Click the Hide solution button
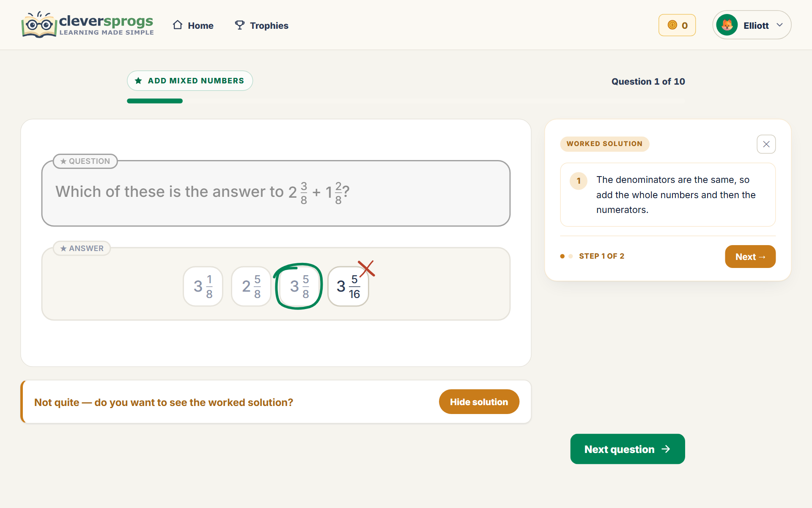The image size is (812, 508). 479,402
